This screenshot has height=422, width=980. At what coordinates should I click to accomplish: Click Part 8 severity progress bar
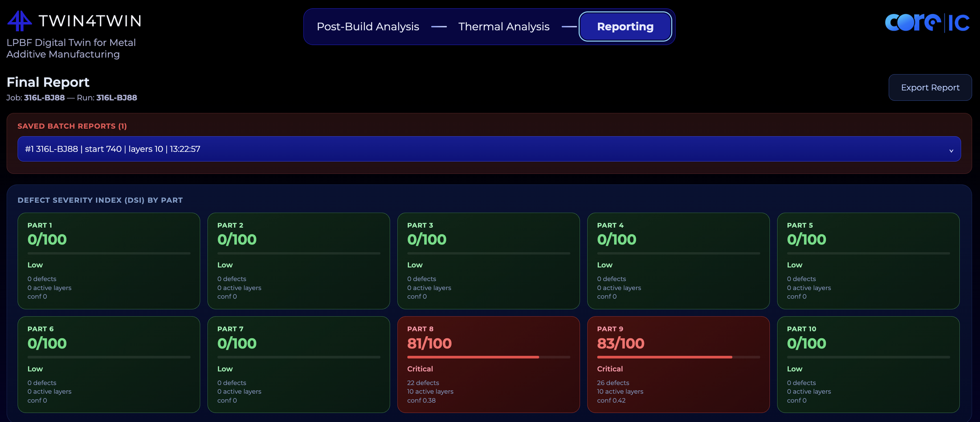pyautogui.click(x=488, y=357)
